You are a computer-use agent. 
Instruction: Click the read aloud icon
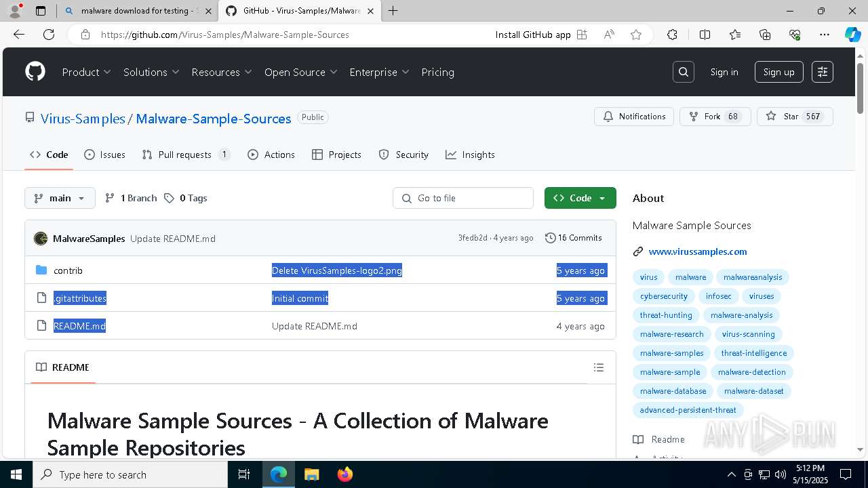point(609,35)
